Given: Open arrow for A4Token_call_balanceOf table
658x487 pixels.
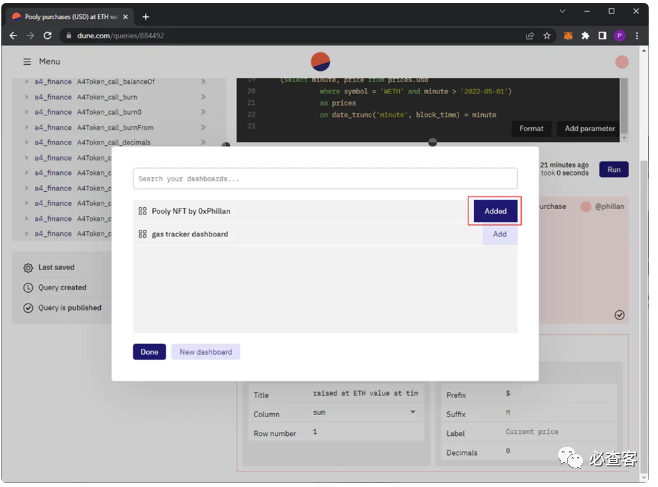Looking at the screenshot, I should tap(203, 81).
